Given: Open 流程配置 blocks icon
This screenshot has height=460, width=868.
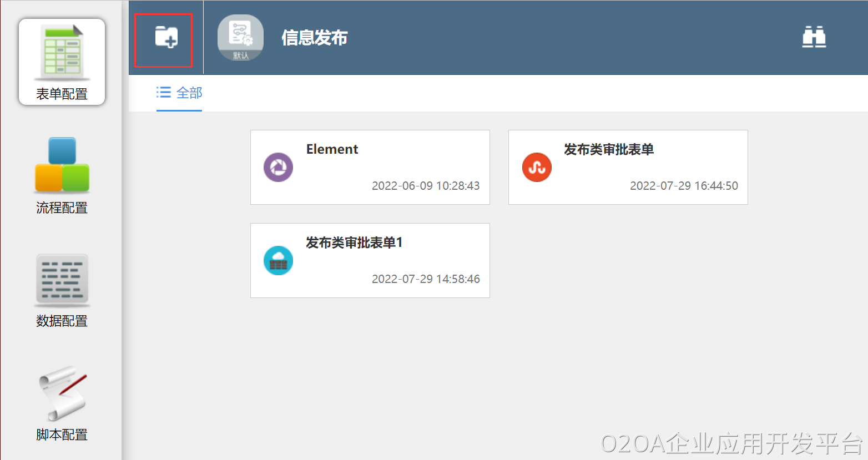Looking at the screenshot, I should pos(62,165).
